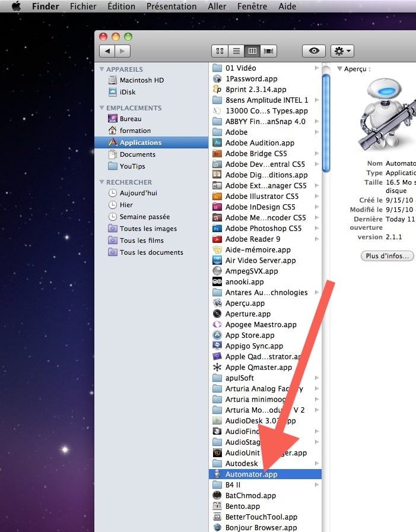Screen dimensions: 416x532
Task: Select the Air Video Server.app icon
Action: tap(217, 261)
